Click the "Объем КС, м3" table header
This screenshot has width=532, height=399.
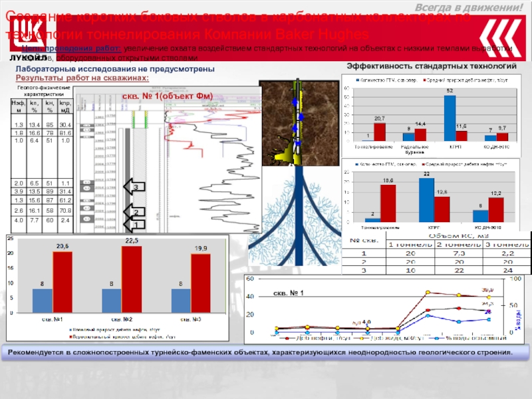(458, 235)
